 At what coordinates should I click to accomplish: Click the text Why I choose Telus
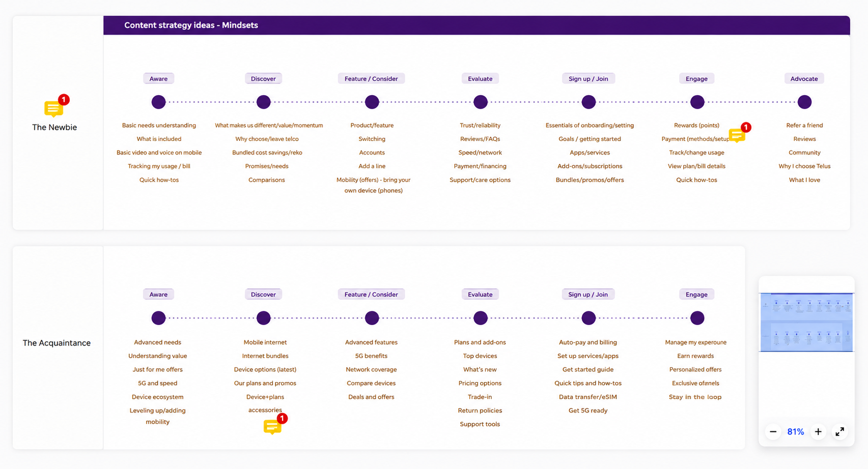point(804,166)
